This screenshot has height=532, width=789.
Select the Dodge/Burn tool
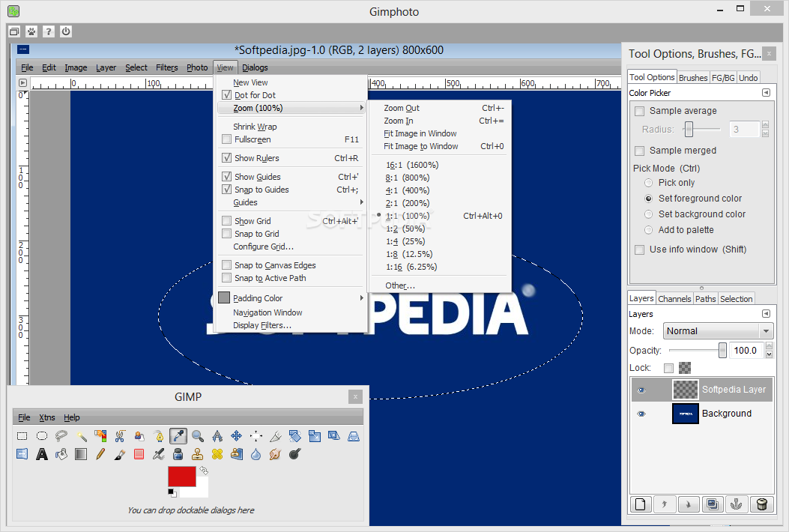click(x=295, y=454)
